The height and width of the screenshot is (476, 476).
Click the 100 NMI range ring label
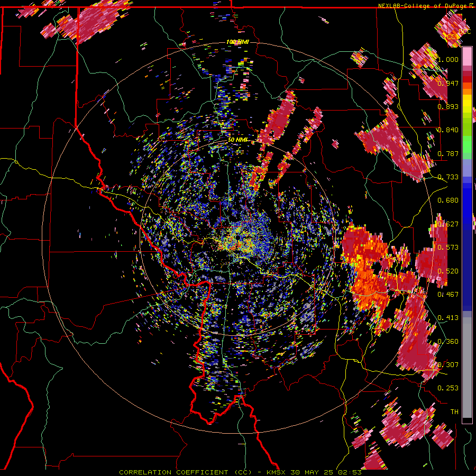[x=237, y=42]
